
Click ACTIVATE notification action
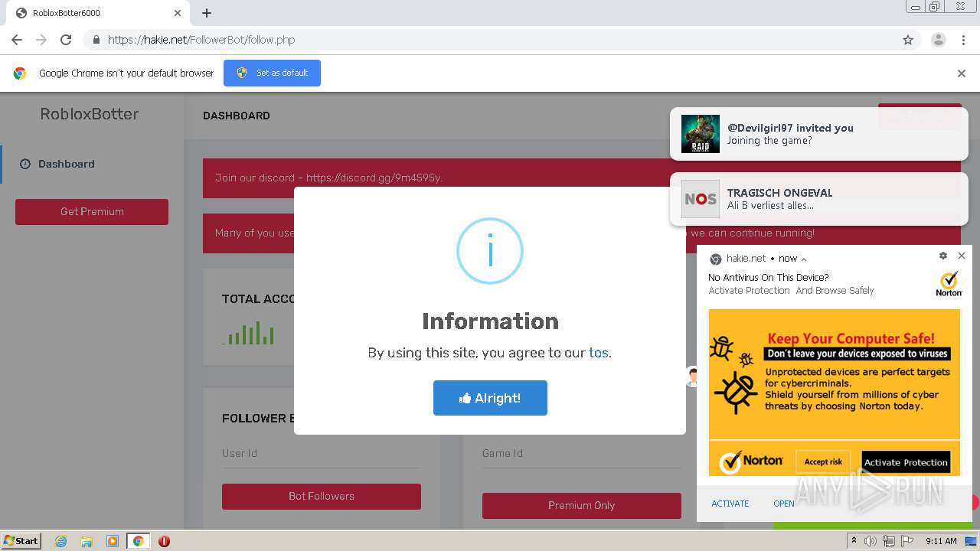coord(730,504)
